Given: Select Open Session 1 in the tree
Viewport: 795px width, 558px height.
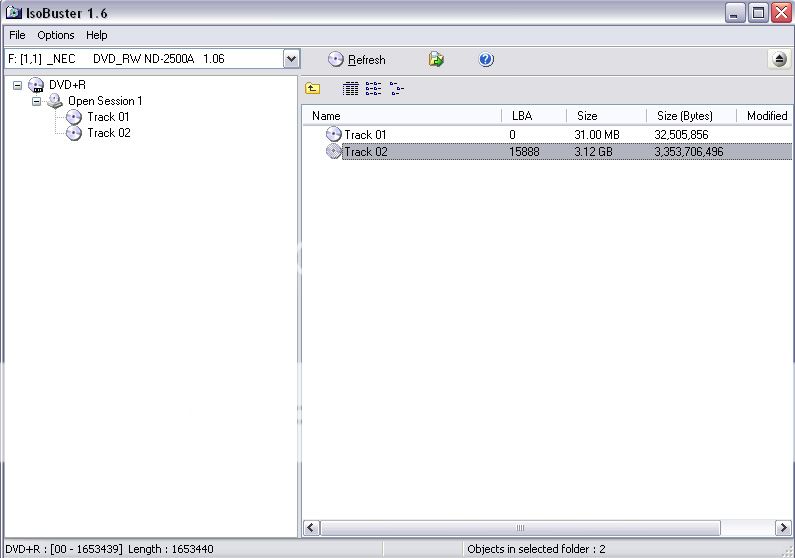Looking at the screenshot, I should (x=105, y=101).
